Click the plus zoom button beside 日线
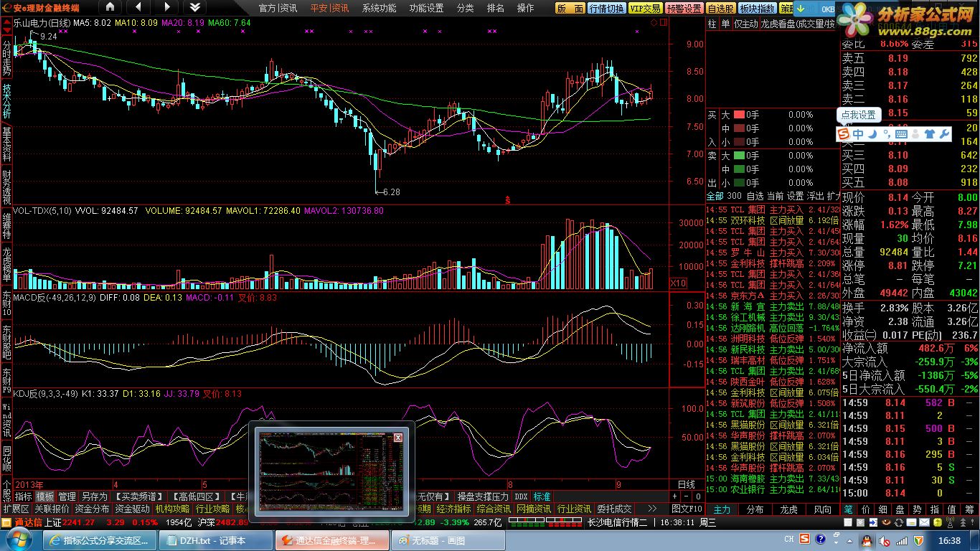The image size is (980, 551). tap(675, 496)
